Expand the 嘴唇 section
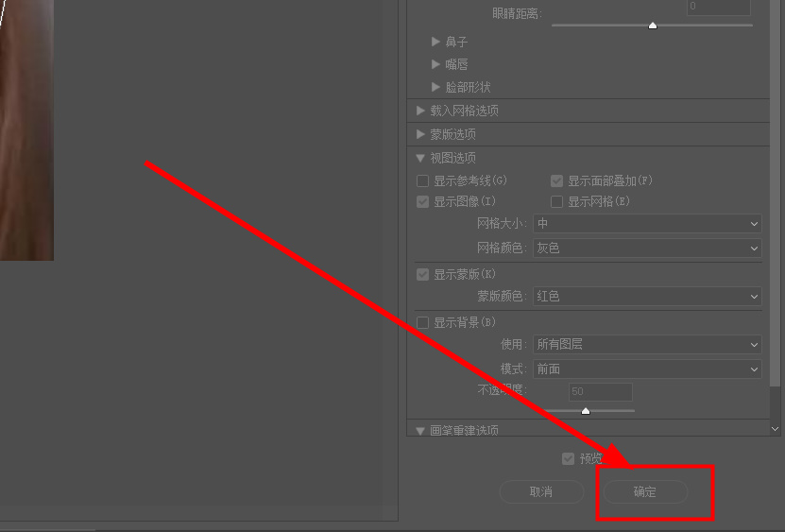 tap(435, 64)
